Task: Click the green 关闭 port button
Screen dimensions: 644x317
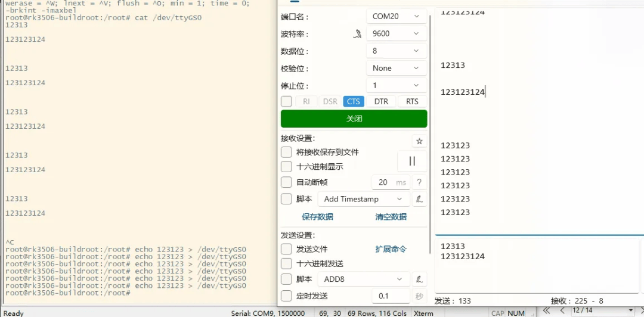Action: click(354, 119)
